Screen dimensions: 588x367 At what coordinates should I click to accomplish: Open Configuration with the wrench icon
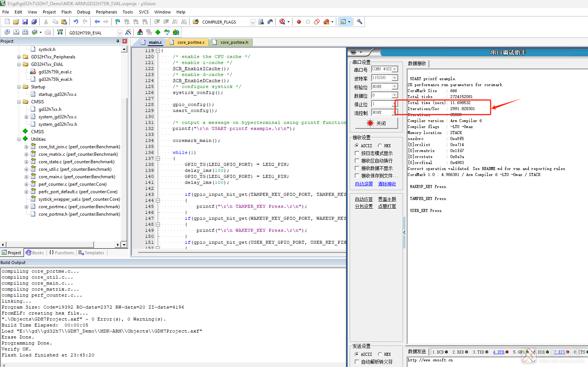360,22
